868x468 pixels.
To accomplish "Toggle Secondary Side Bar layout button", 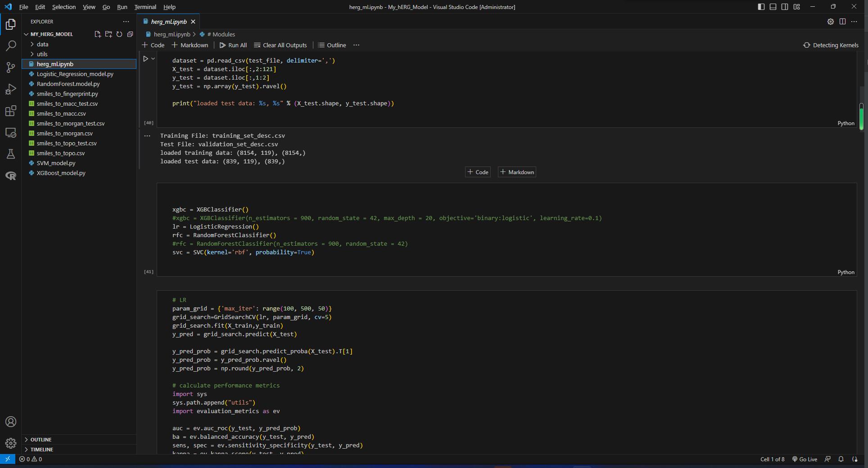I will pos(785,7).
